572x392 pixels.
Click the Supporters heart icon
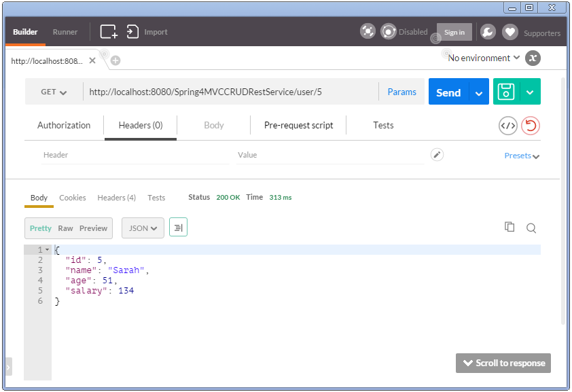tap(510, 31)
